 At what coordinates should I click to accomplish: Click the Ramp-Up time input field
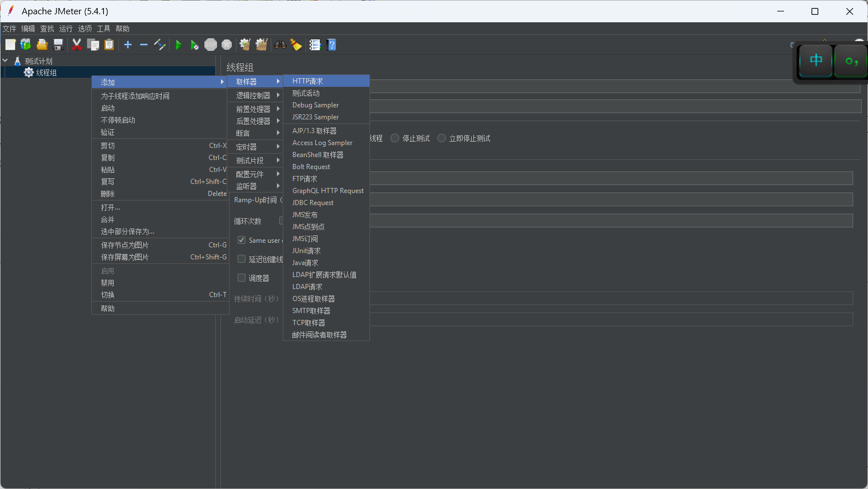611,199
